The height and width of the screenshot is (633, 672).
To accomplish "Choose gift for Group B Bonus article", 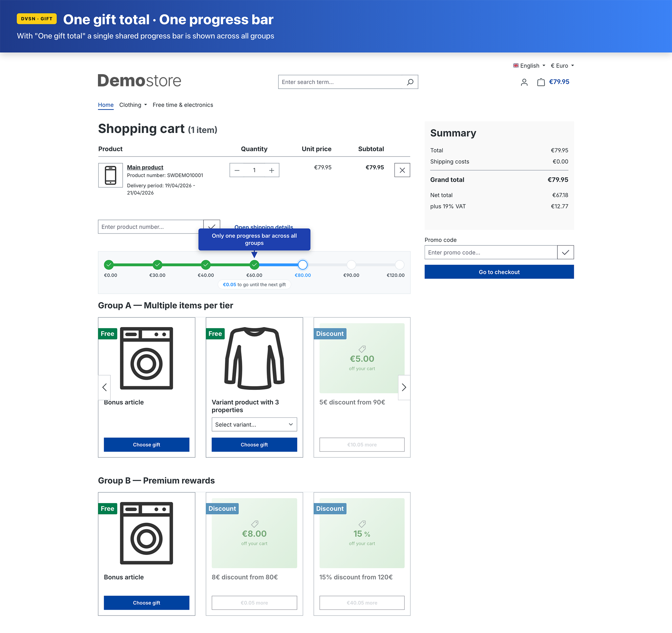I will pyautogui.click(x=146, y=603).
